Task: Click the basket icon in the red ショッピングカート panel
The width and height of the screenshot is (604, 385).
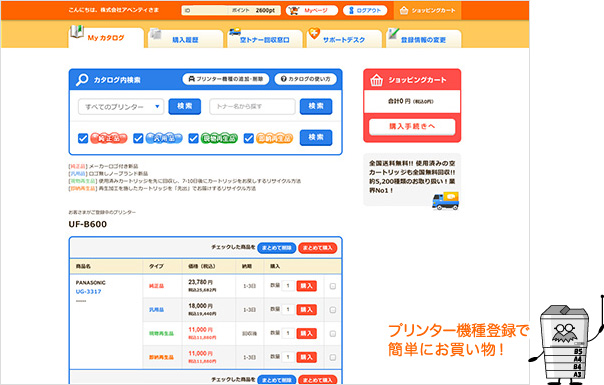Action: [376, 80]
